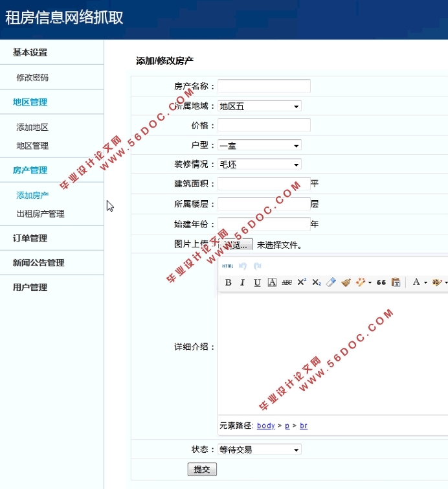Click the paste as plain text icon
This screenshot has height=489, width=448.
(x=396, y=282)
